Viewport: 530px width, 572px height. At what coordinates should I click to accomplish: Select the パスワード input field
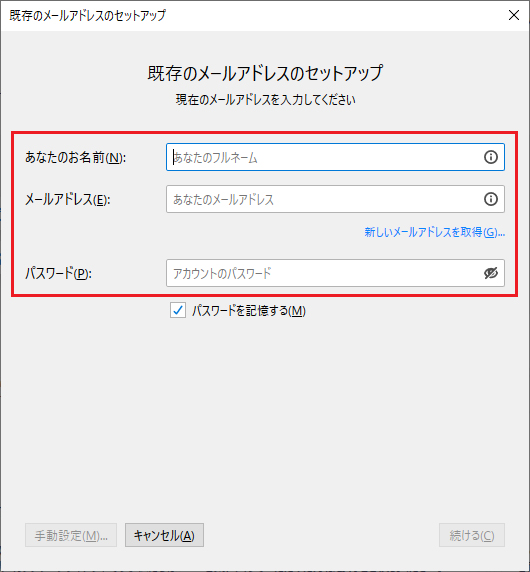pos(335,273)
